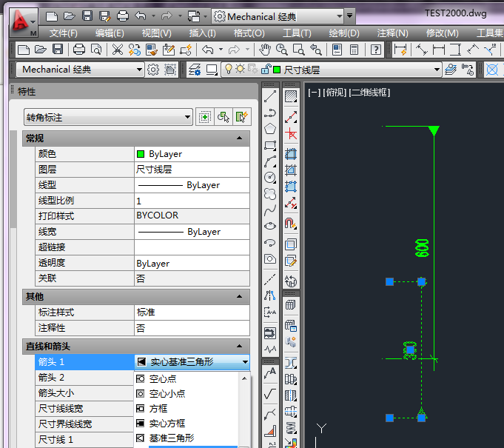Click the 二维线框 visual style label

[x=369, y=93]
